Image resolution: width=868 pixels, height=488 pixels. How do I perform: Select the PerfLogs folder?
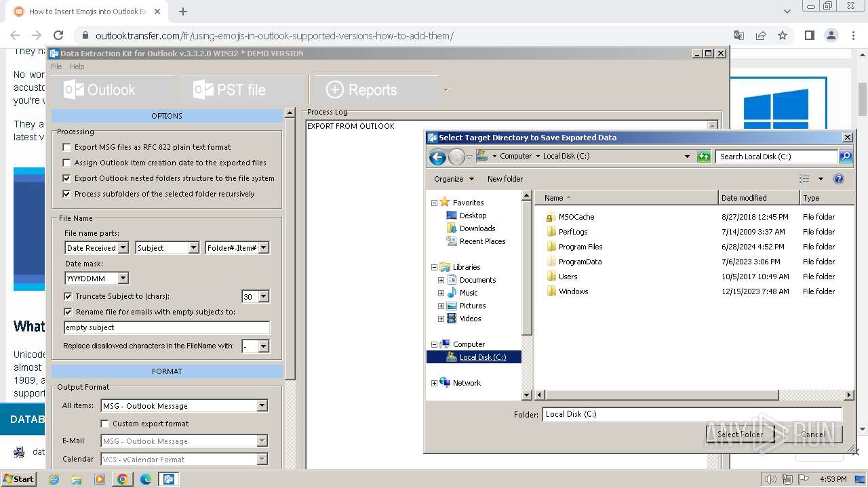tap(573, 232)
